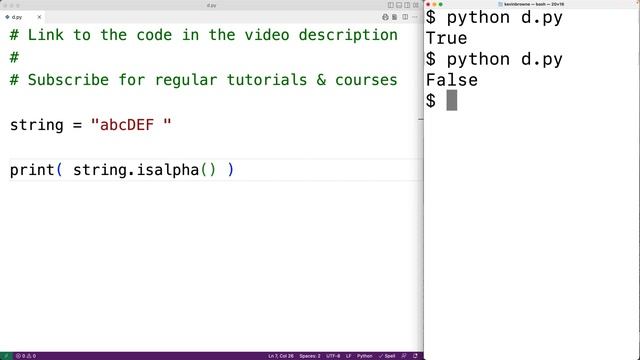
Task: Close the bash terminal window
Action: click(428, 4)
